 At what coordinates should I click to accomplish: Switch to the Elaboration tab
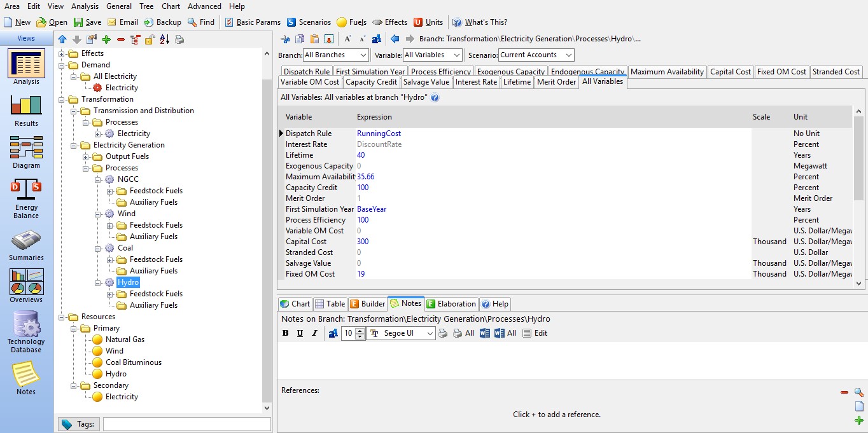(451, 304)
